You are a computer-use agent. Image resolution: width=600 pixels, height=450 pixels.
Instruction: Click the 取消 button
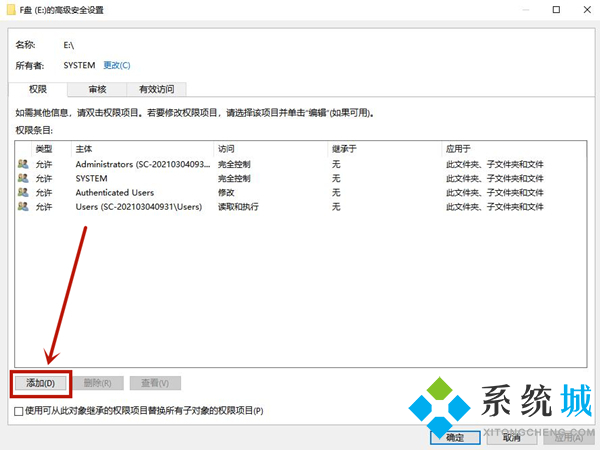tap(512, 437)
